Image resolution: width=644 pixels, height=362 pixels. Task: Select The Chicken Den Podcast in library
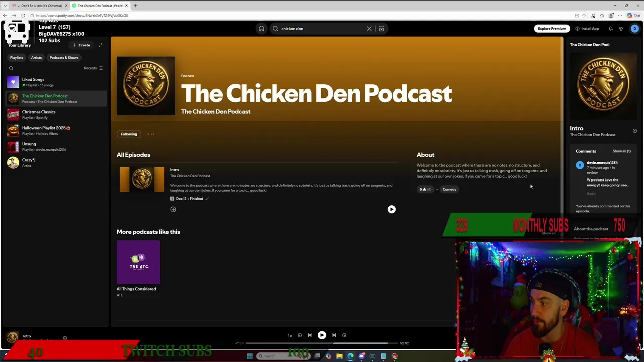click(56, 99)
